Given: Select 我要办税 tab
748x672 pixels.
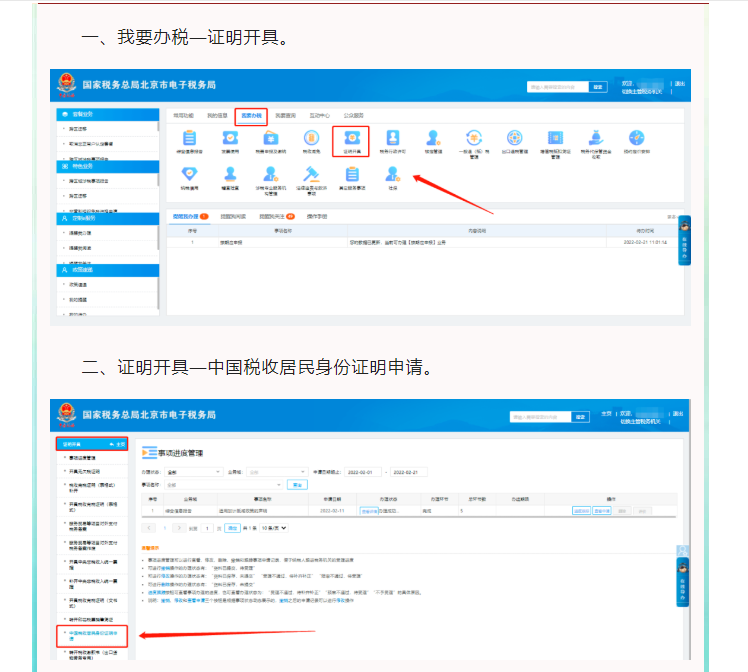Looking at the screenshot, I should click(x=251, y=116).
